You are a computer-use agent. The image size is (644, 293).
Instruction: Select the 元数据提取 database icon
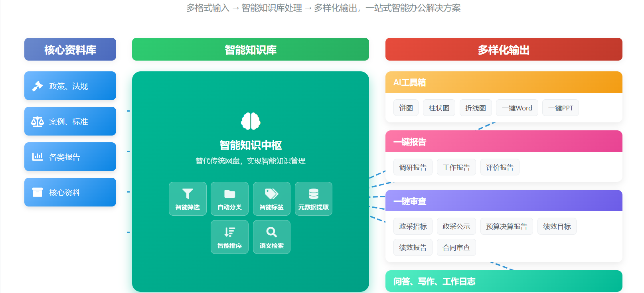point(314,194)
